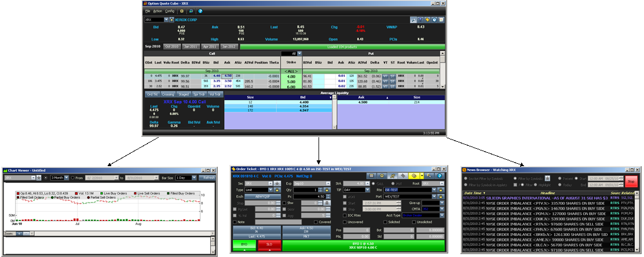Click the Px price input field showing 4.50
644x257 pixels.
coord(309,197)
